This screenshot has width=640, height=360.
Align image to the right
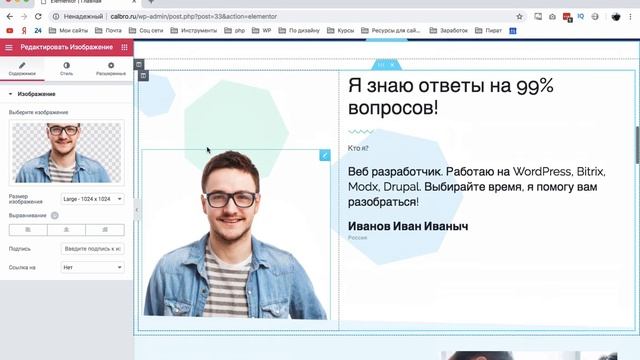[105, 230]
